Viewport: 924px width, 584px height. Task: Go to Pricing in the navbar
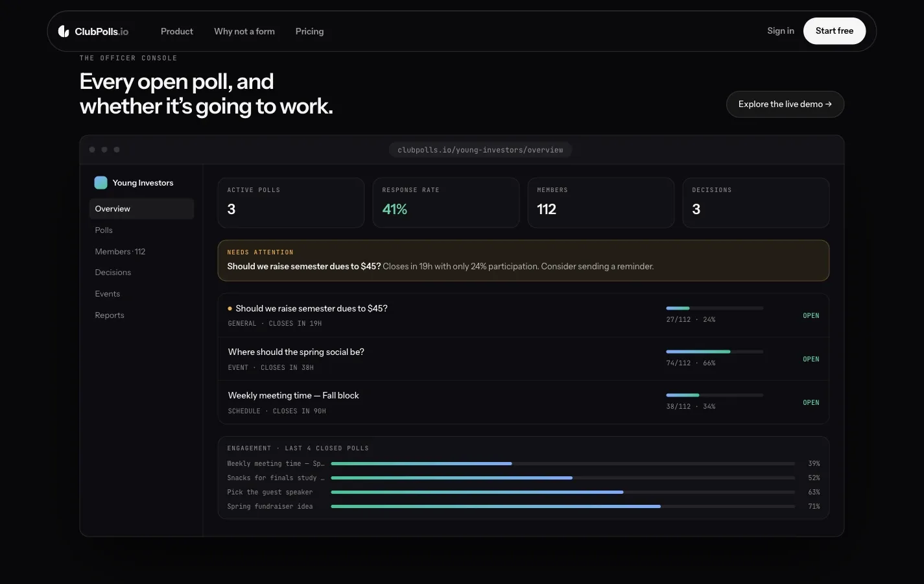click(309, 31)
